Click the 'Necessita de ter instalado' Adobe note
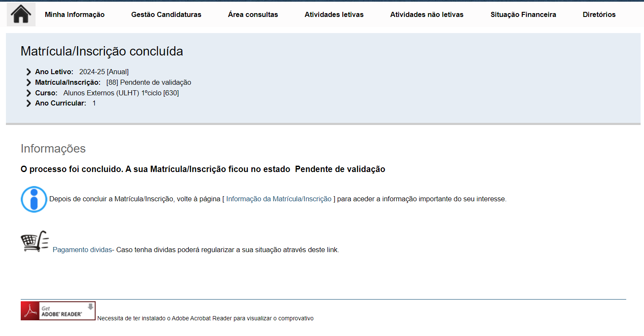The width and height of the screenshot is (644, 336). coord(205,318)
